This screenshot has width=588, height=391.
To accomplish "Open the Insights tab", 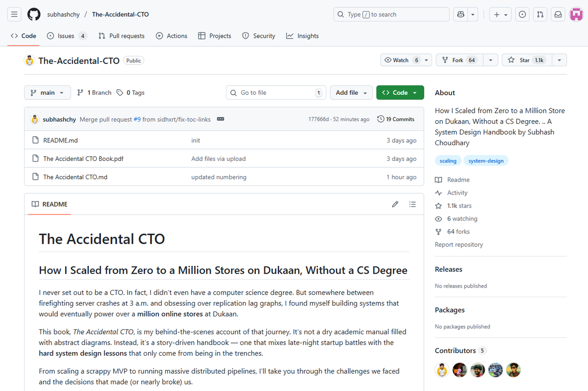I will click(302, 36).
